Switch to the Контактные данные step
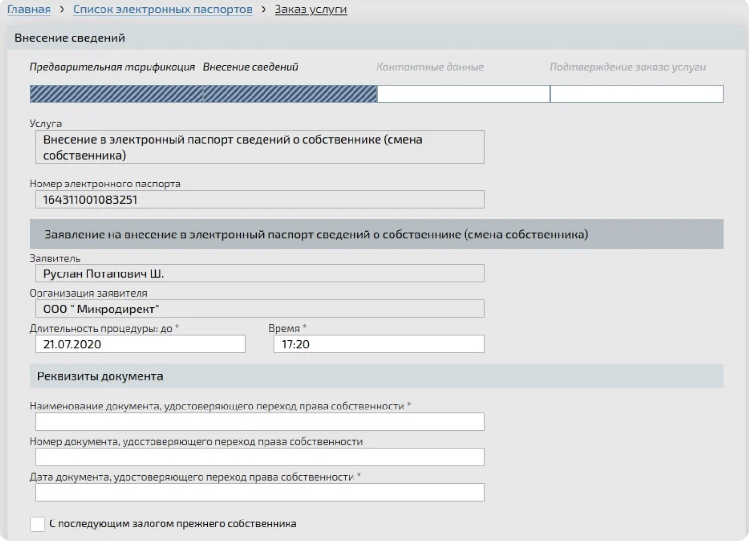This screenshot has width=756, height=545. click(430, 67)
